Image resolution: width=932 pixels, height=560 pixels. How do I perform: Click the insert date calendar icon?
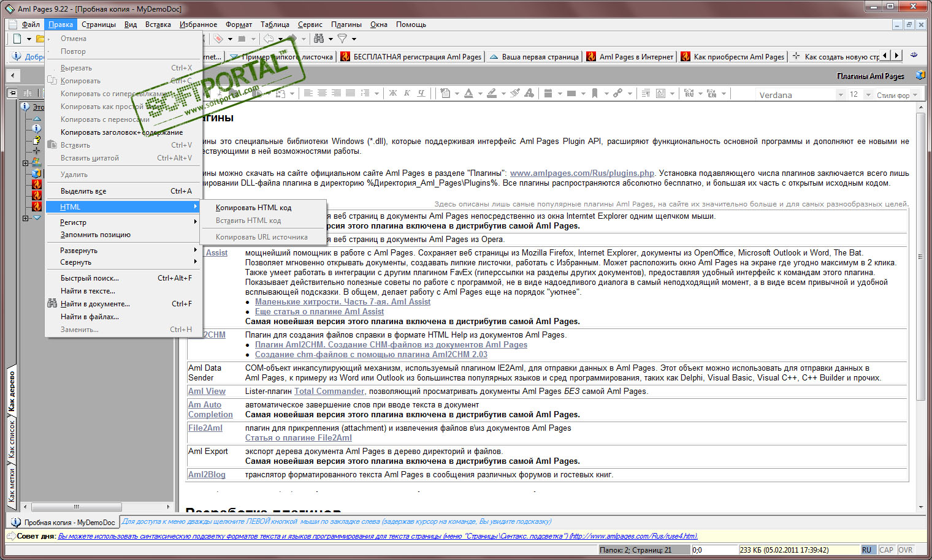(x=548, y=93)
